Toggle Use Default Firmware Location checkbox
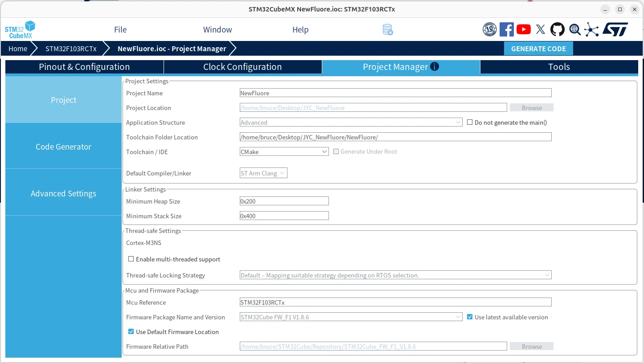The height and width of the screenshot is (363, 644). click(x=131, y=331)
